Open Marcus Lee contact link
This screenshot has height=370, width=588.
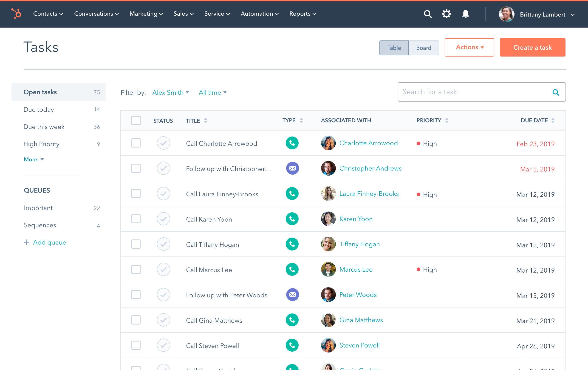coord(356,270)
